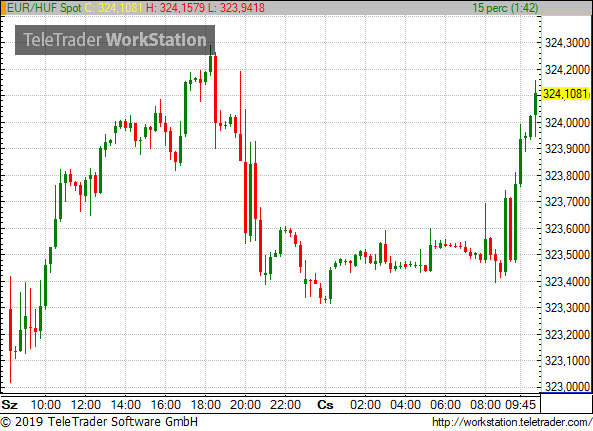Select the 18:00 time axis label
Screen dimensions: 593x431
(x=206, y=405)
